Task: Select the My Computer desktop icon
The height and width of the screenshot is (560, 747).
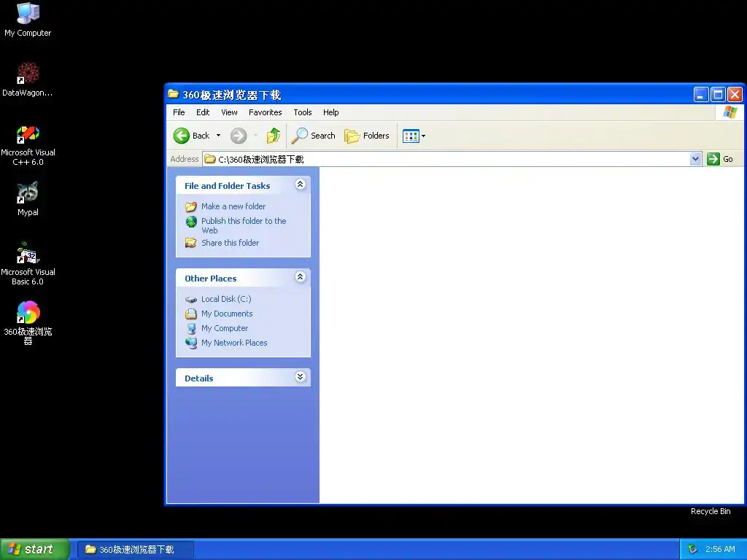Action: 28,19
